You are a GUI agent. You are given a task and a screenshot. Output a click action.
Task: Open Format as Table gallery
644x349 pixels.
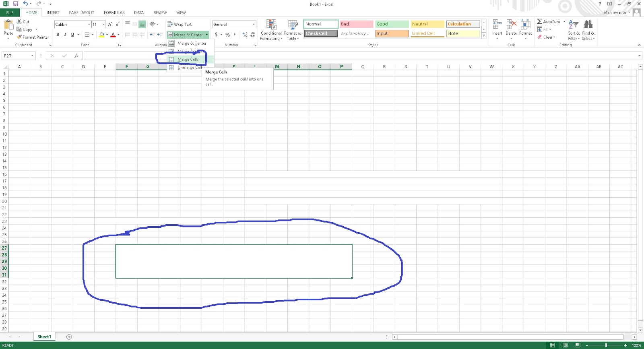click(x=293, y=30)
